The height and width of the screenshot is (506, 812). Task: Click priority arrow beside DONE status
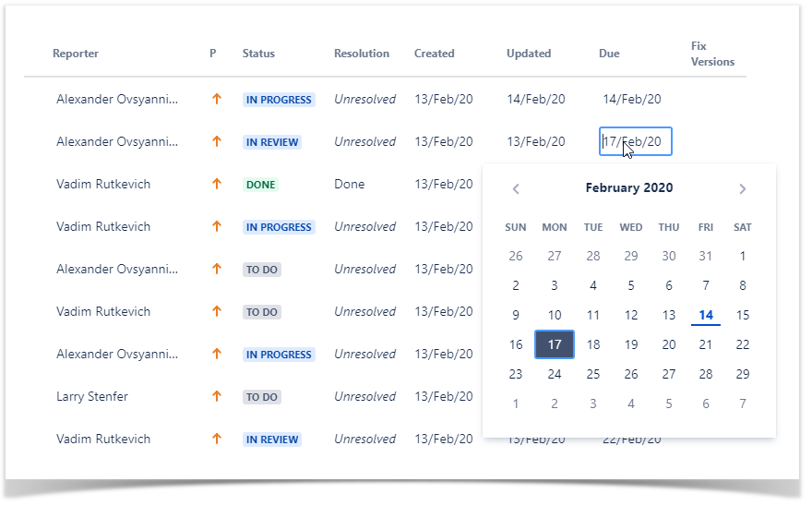[x=217, y=185]
